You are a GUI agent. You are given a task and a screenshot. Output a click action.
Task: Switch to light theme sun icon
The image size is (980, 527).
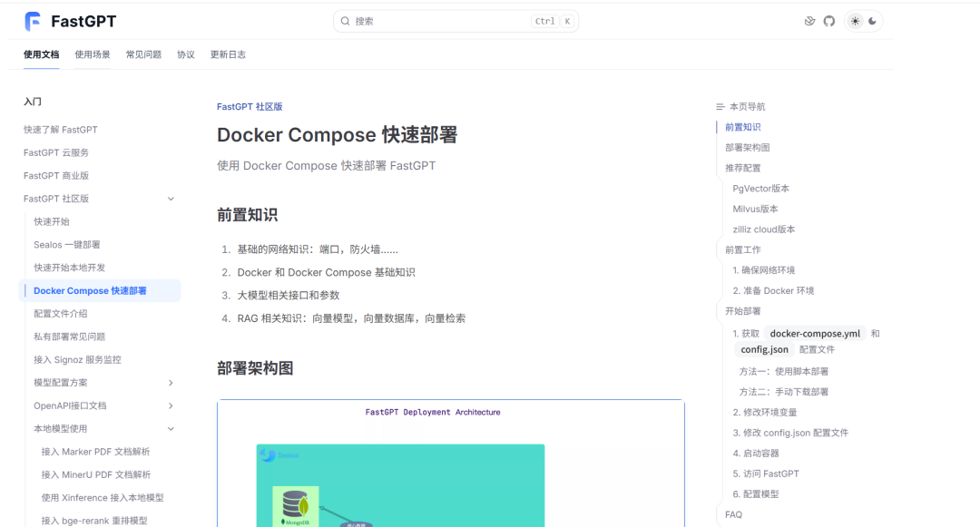click(x=855, y=21)
